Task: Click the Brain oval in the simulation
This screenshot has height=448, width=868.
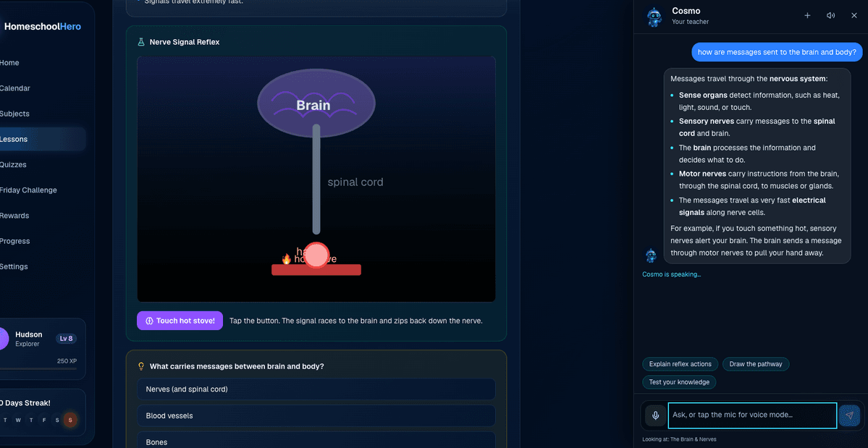Action: point(316,103)
